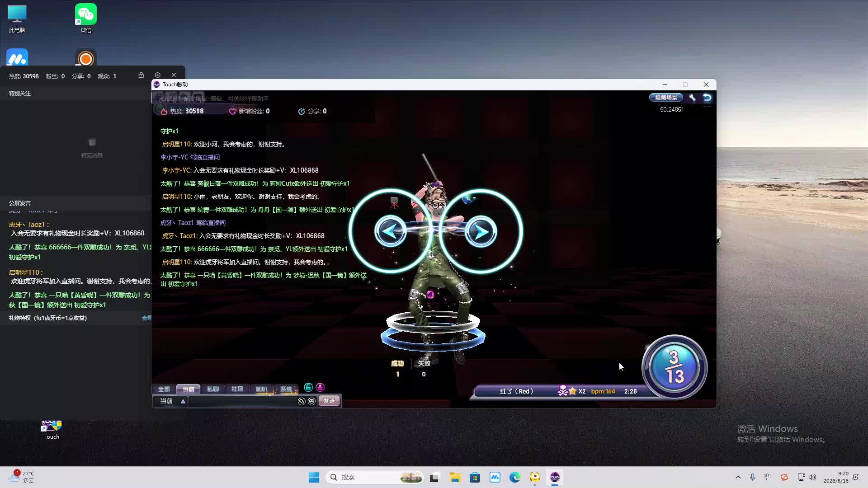The width and height of the screenshot is (868, 488).
Task: Click the 发送 send button
Action: (x=329, y=401)
